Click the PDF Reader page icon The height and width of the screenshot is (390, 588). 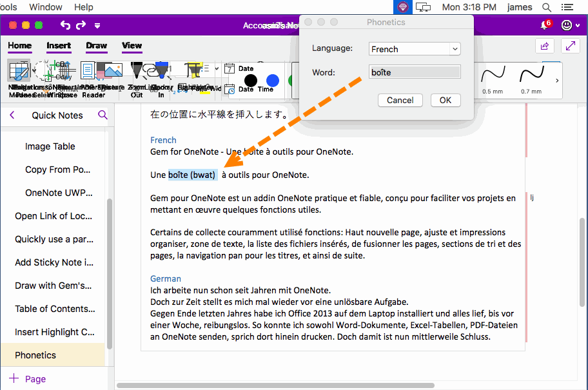click(x=88, y=70)
